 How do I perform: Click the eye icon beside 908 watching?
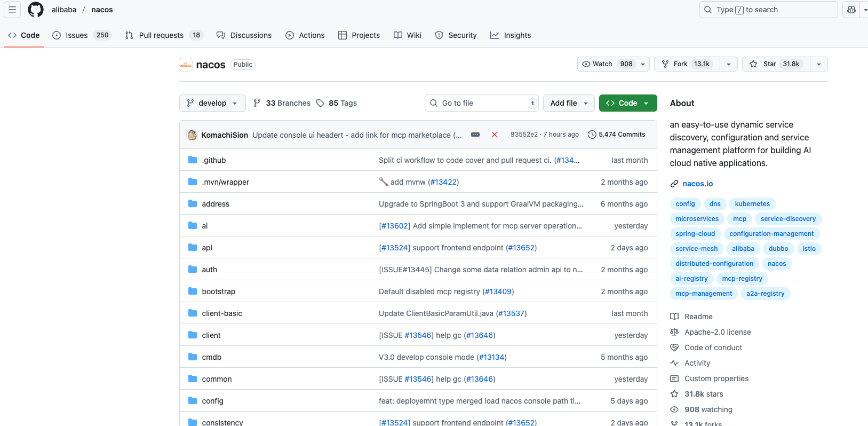[x=674, y=409]
